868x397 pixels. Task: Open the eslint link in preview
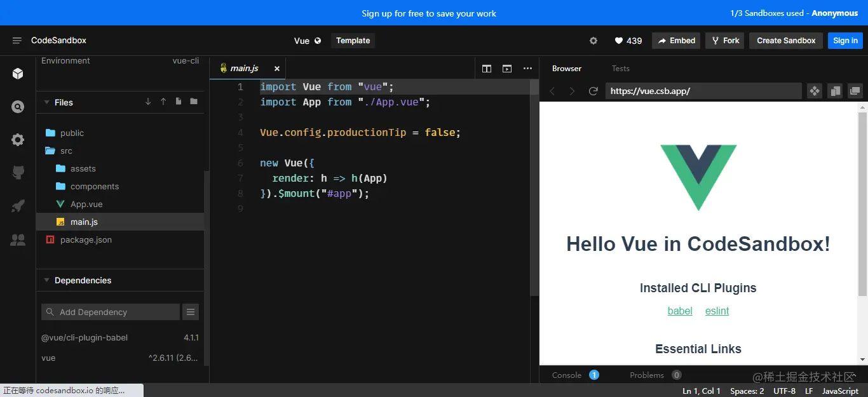[x=717, y=311]
